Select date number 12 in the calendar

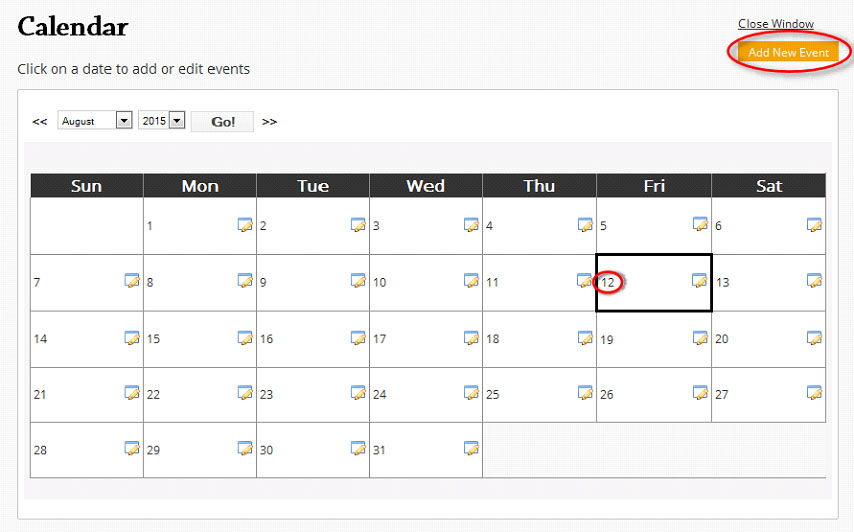click(x=608, y=283)
